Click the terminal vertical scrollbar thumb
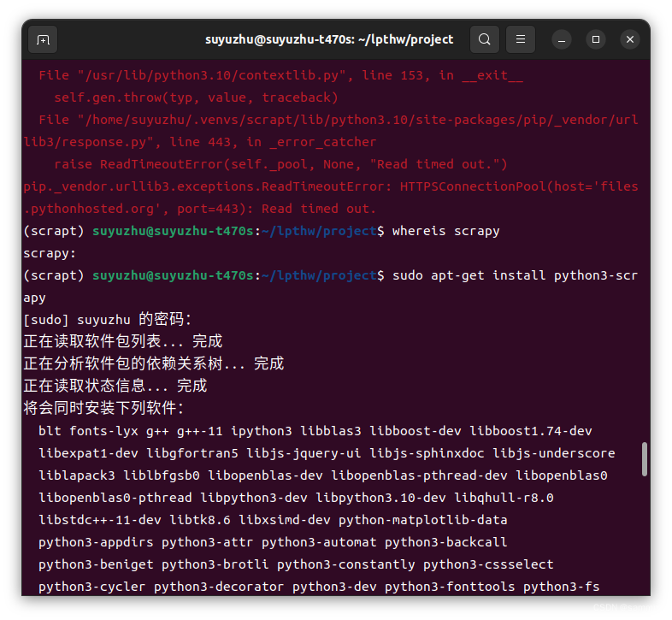Viewport: 672px width, 620px height. click(644, 459)
